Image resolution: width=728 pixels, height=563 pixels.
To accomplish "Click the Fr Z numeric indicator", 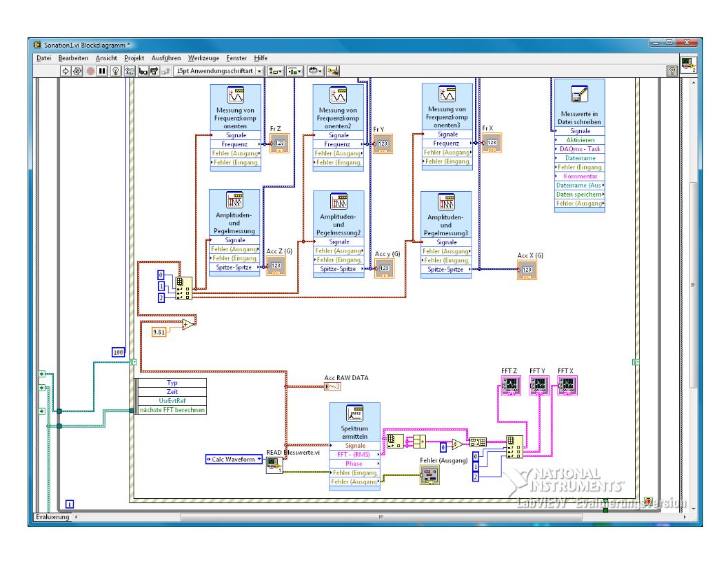I will point(279,144).
